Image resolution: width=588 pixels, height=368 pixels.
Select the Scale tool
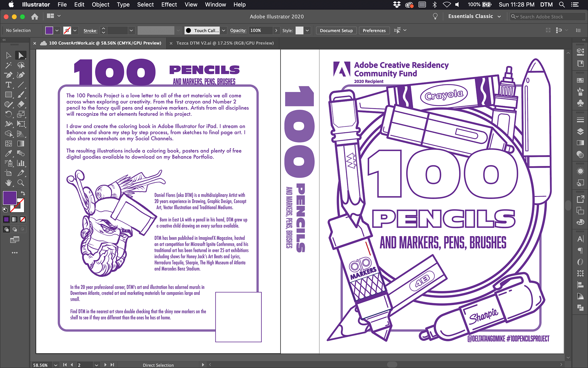tap(21, 114)
